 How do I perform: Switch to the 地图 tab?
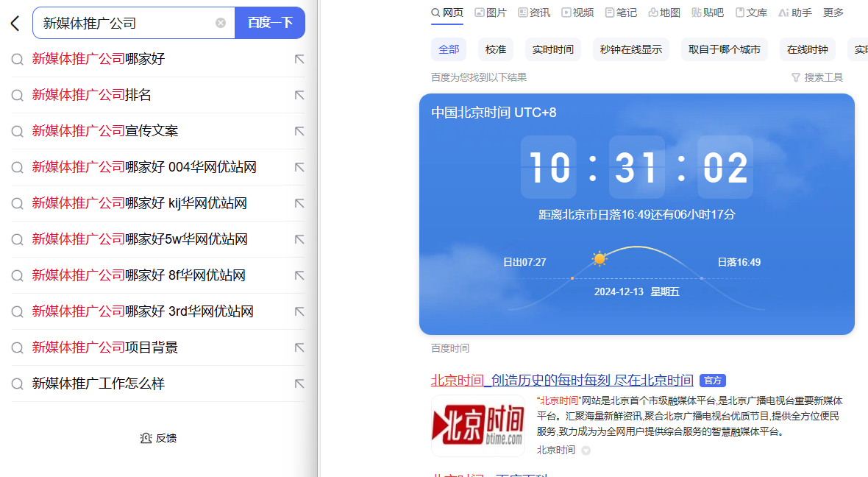click(x=664, y=13)
